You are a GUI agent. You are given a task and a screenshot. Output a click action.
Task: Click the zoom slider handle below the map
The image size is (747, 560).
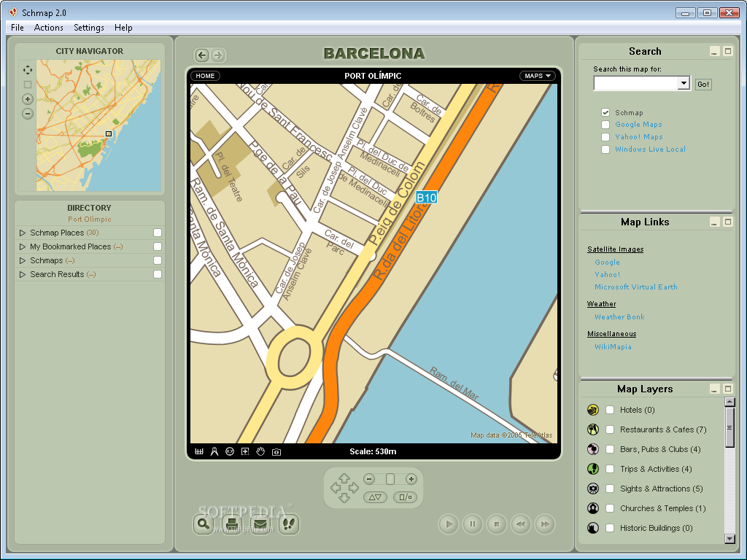[390, 479]
